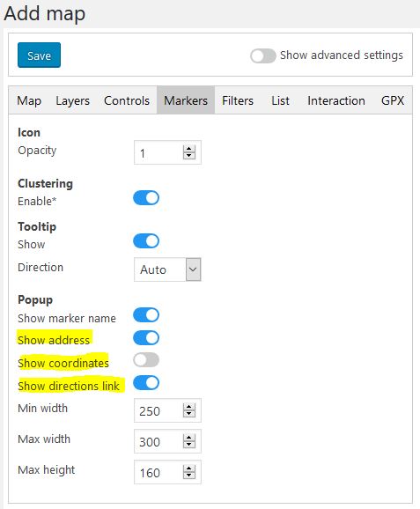Screen dimensions: 420x509
Task: Decrease Max height using down arrow
Action: point(189,476)
